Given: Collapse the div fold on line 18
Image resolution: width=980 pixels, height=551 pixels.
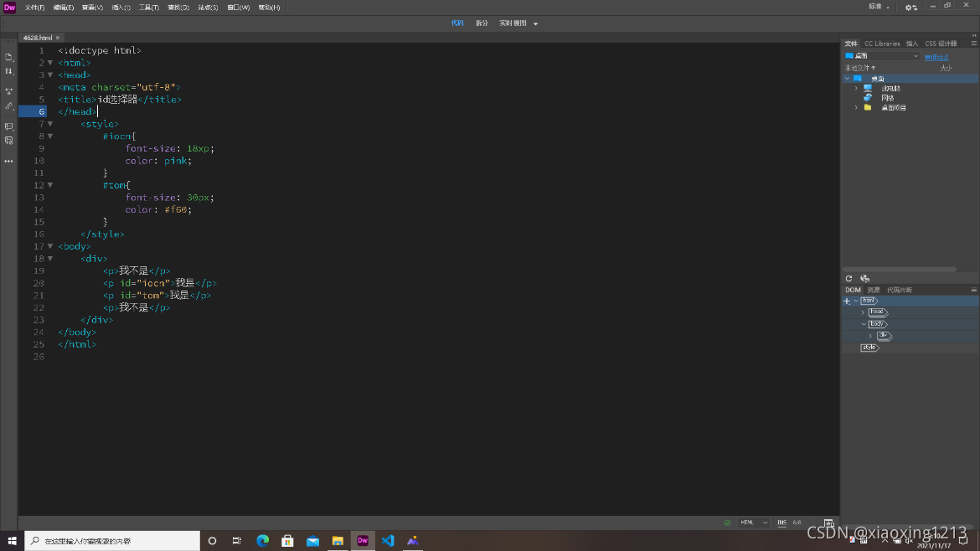Looking at the screenshot, I should pyautogui.click(x=50, y=259).
